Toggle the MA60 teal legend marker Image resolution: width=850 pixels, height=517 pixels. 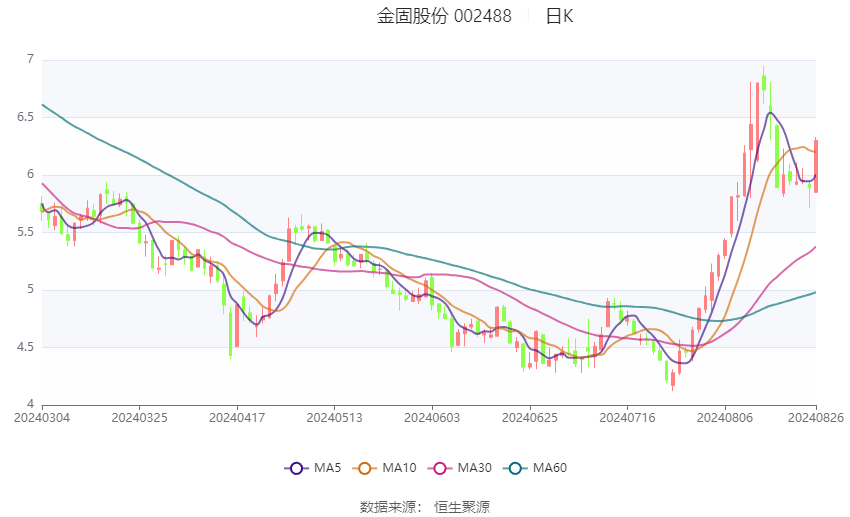tap(516, 468)
